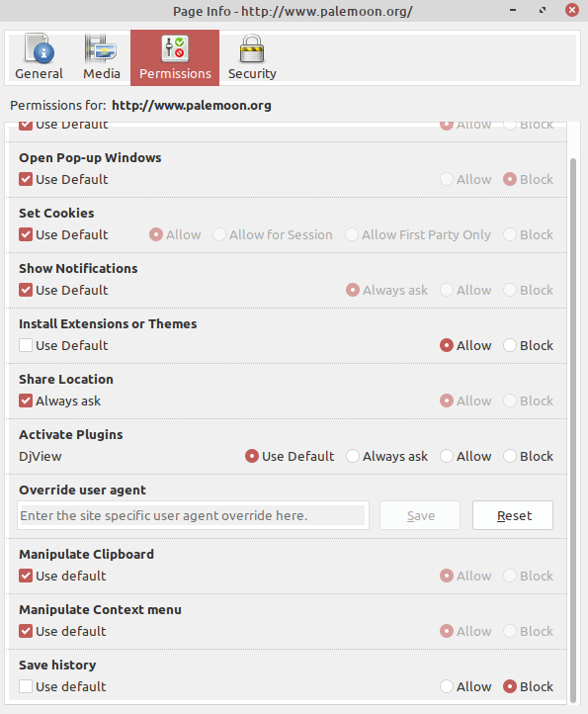Enable Use Default for Install Extensions or Themes
This screenshot has width=588, height=714.
(x=26, y=345)
